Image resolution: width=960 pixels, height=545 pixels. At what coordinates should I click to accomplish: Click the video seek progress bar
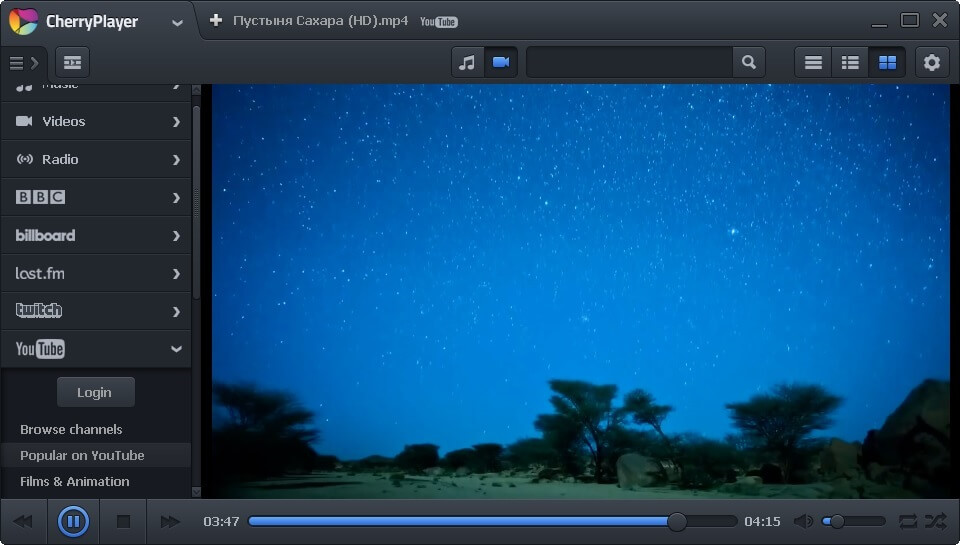[460, 521]
